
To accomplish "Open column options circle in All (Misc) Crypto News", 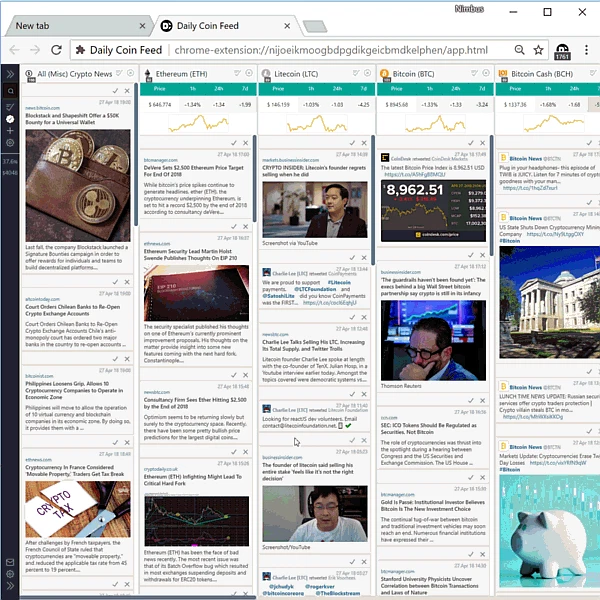I will pos(130,73).
